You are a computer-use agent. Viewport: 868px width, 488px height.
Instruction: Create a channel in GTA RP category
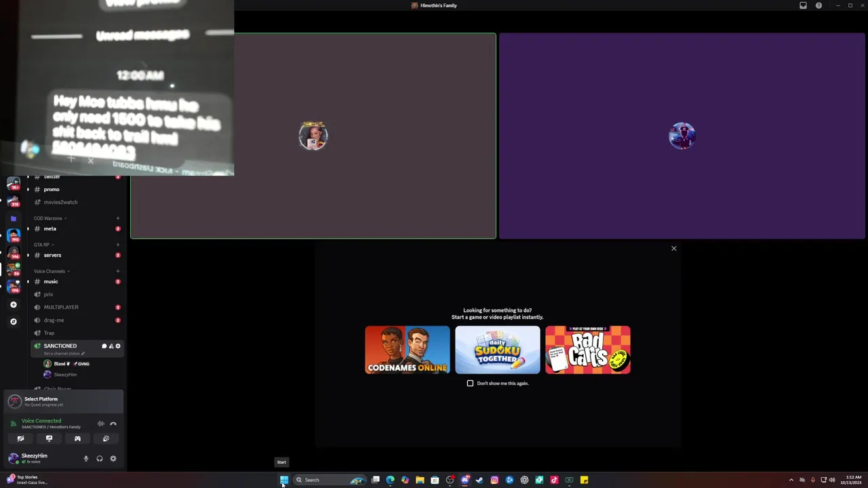click(x=117, y=245)
